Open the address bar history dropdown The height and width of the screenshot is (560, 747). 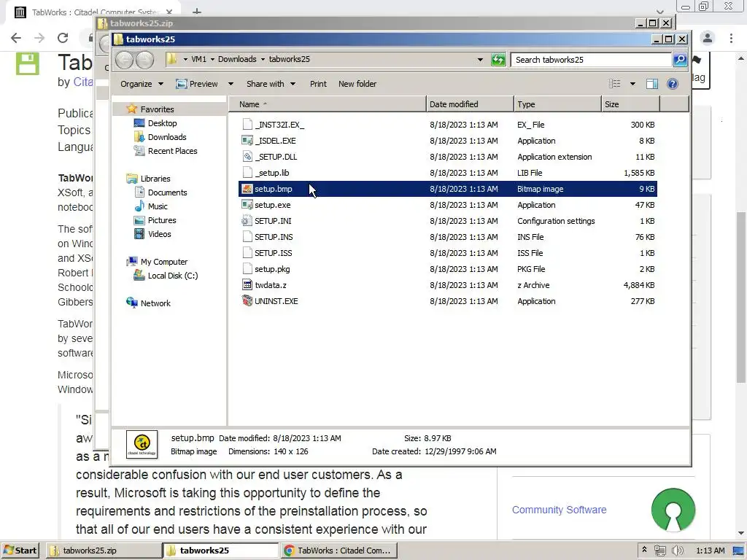pos(480,60)
